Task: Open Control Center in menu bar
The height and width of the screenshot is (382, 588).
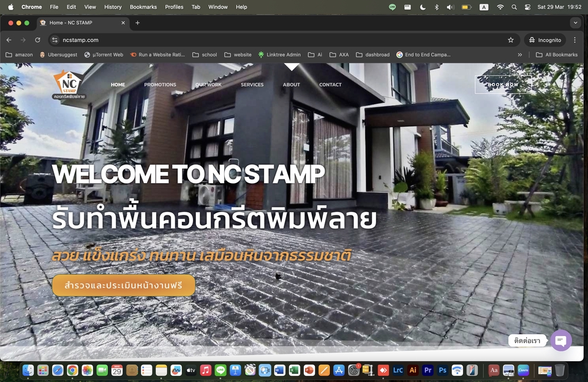Action: 527,7
